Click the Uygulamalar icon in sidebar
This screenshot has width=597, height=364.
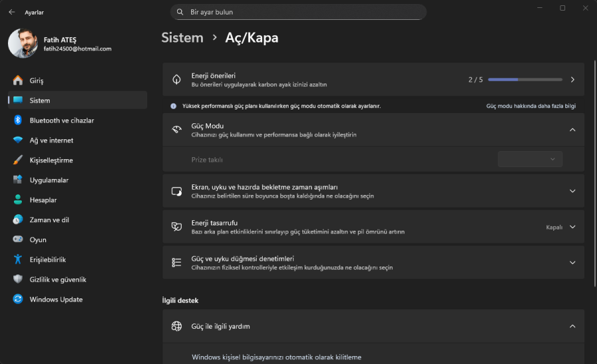18,180
